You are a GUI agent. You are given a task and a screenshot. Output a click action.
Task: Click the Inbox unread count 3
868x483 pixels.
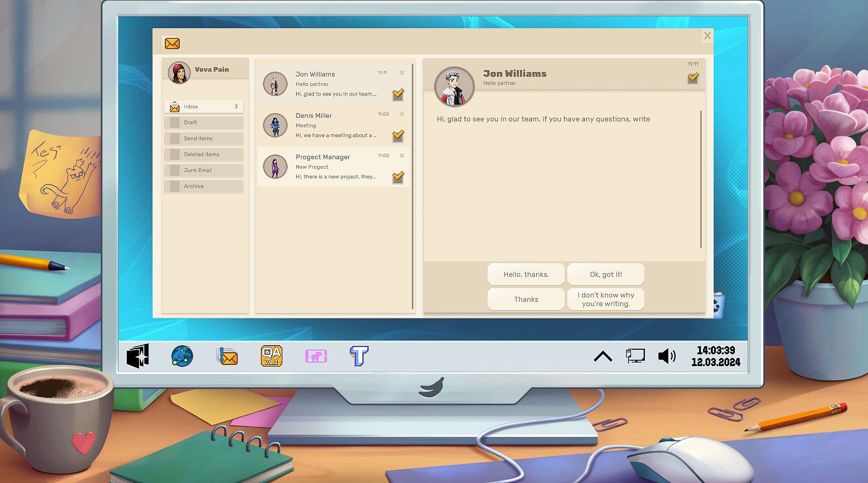click(236, 106)
